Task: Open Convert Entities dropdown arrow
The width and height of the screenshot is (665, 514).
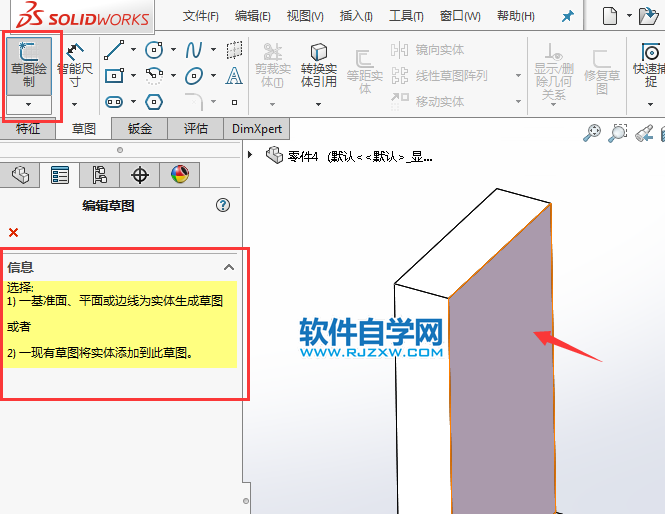Action: [x=319, y=104]
